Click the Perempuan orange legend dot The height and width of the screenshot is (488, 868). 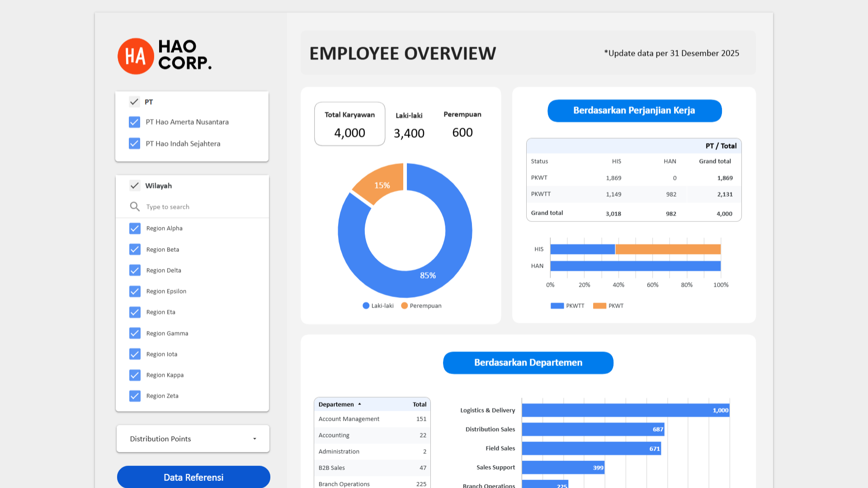(404, 305)
